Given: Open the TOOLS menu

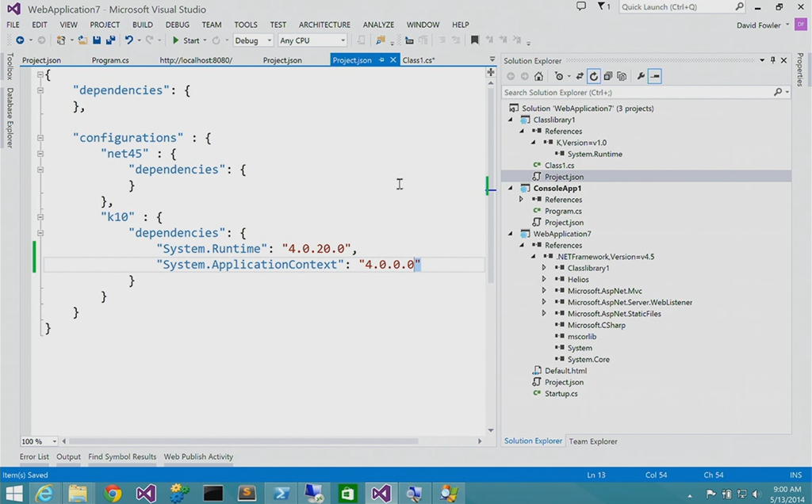Looking at the screenshot, I should click(246, 25).
